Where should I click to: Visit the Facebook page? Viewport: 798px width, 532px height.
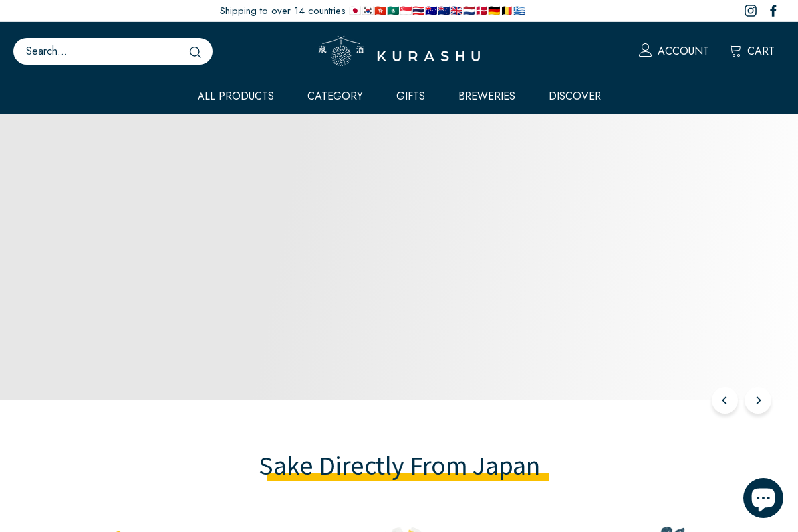pyautogui.click(x=773, y=11)
